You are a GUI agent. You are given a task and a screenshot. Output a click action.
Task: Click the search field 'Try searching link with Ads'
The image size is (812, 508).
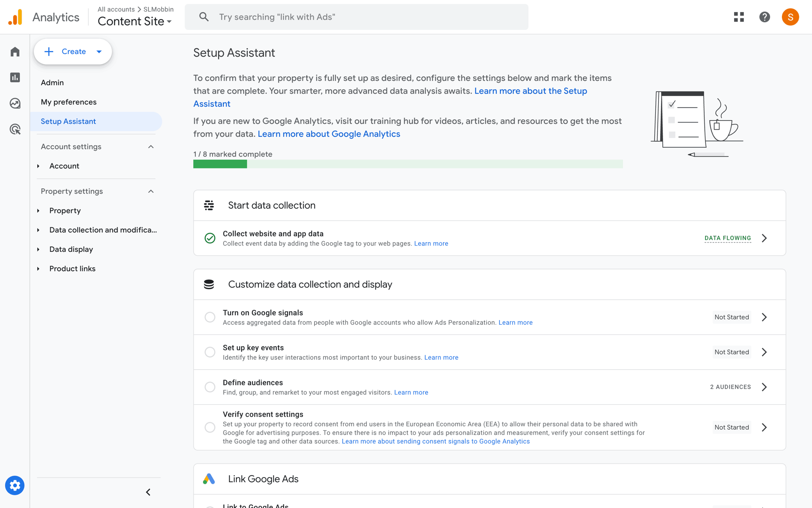click(x=357, y=17)
